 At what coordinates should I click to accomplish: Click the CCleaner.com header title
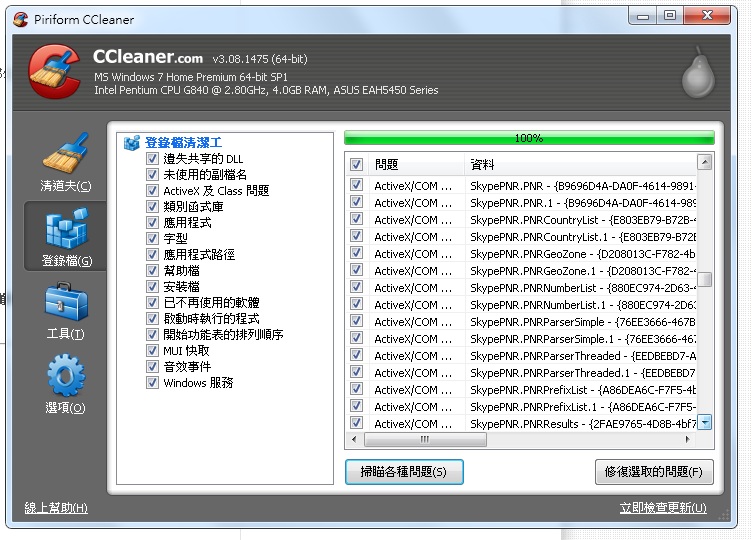pyautogui.click(x=148, y=57)
